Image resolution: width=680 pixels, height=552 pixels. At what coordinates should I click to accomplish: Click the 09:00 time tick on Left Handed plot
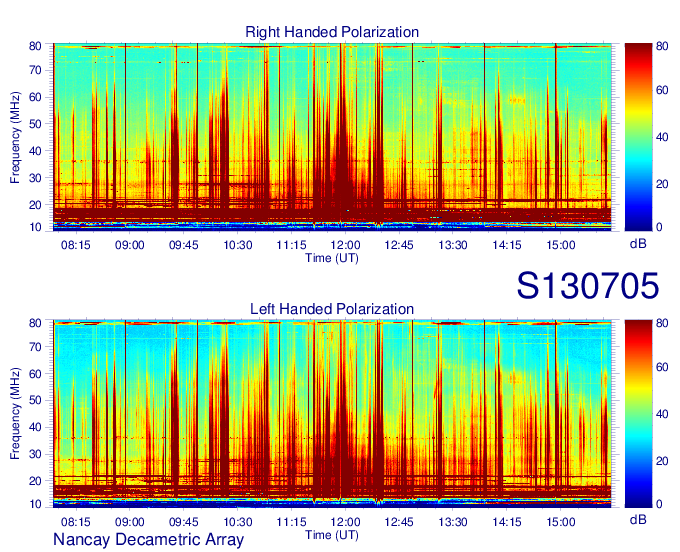click(130, 522)
